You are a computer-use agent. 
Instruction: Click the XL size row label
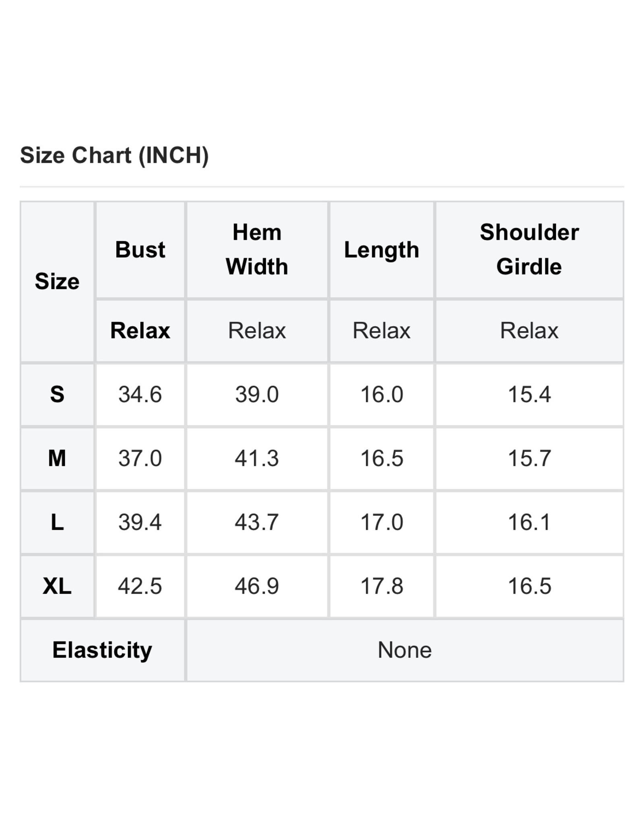click(x=57, y=586)
